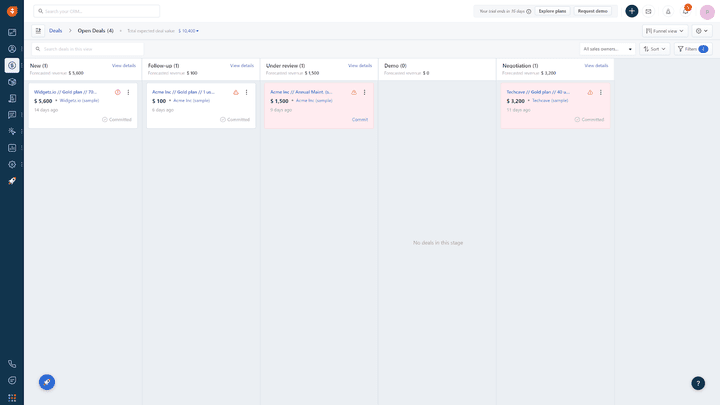Click the Search your CRM field
Image resolution: width=720 pixels, height=405 pixels.
point(100,11)
